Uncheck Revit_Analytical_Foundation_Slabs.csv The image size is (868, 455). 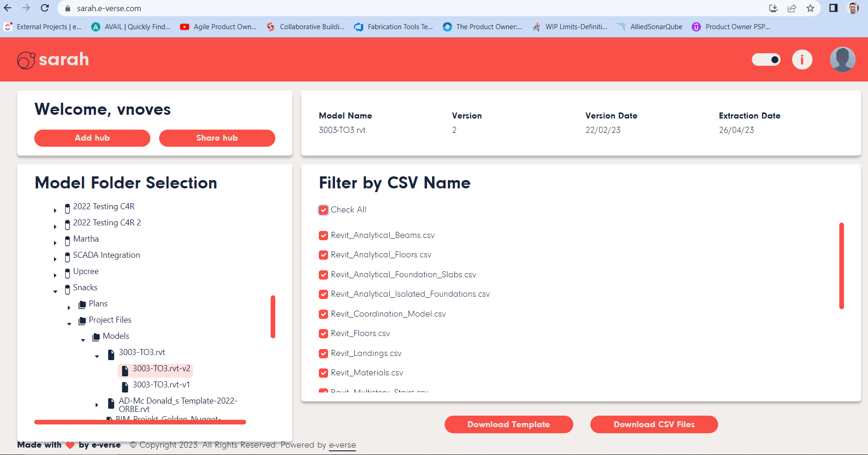pos(323,275)
